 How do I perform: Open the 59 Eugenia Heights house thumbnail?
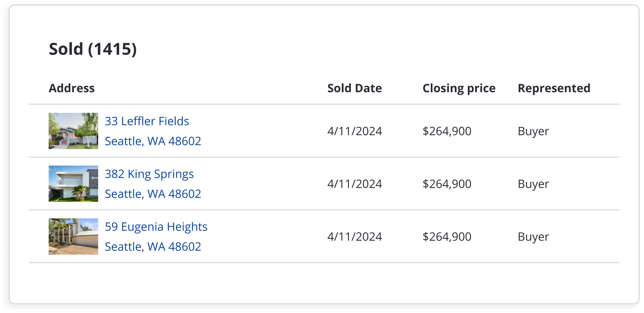point(73,236)
